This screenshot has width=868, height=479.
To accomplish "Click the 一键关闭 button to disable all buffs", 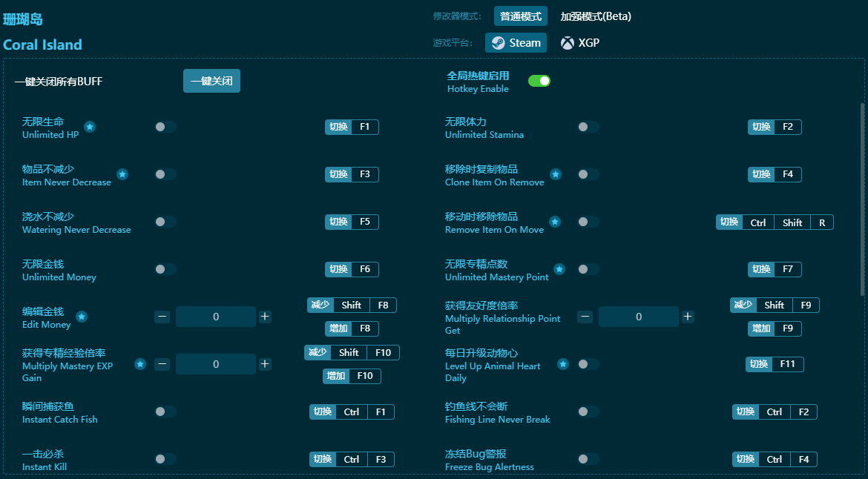I will point(211,81).
